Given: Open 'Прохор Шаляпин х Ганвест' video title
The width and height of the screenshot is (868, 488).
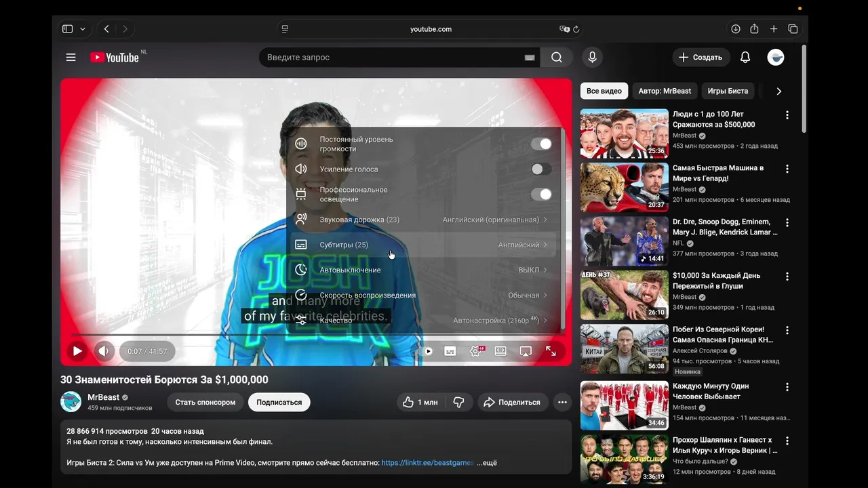Looking at the screenshot, I should click(725, 445).
